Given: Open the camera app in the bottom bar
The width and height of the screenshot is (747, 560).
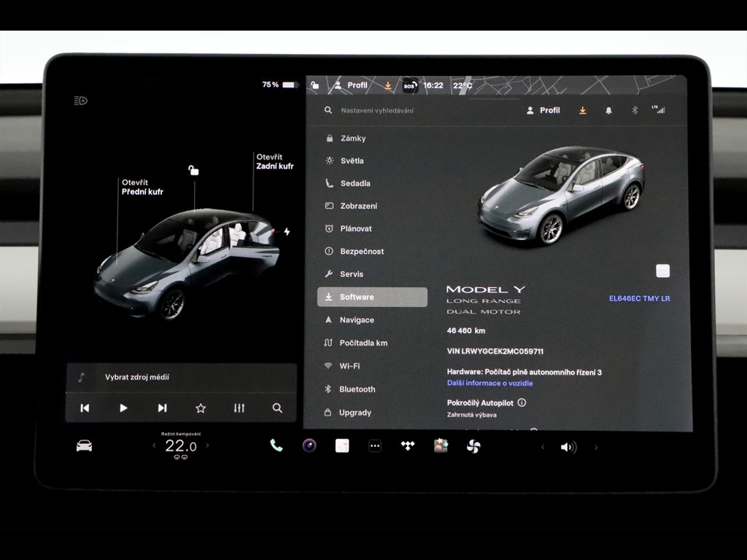Looking at the screenshot, I should 309,446.
